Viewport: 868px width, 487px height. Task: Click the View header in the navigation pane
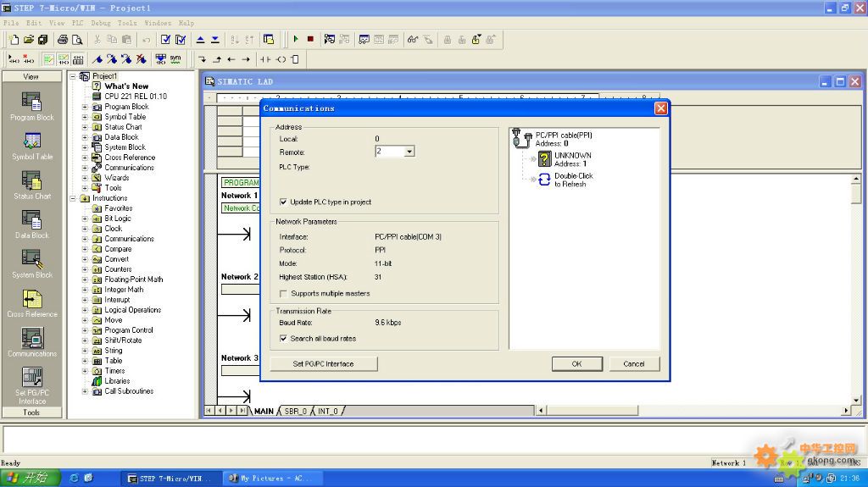(31, 76)
